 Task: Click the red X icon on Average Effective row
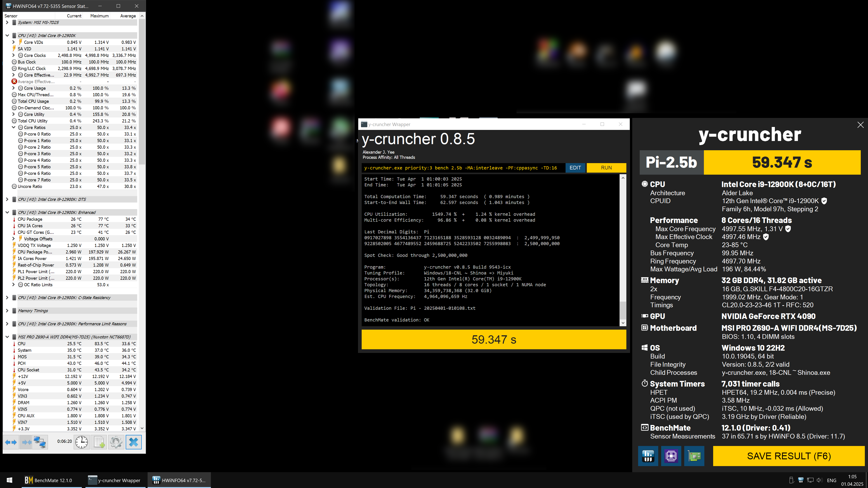[x=14, y=82]
